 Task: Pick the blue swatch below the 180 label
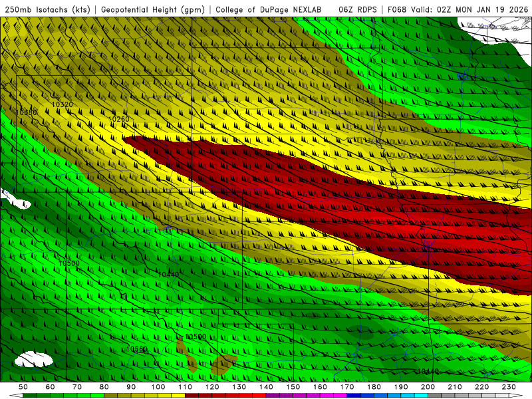[x=380, y=395]
